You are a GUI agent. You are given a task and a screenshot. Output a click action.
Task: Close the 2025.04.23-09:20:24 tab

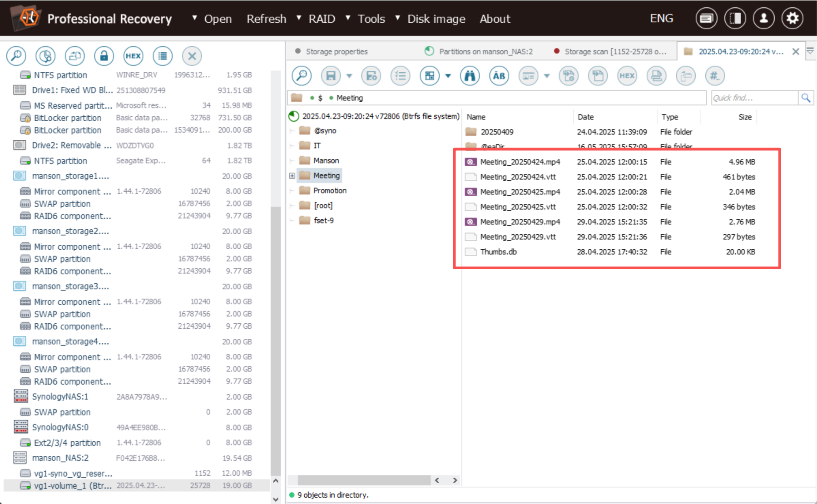796,51
